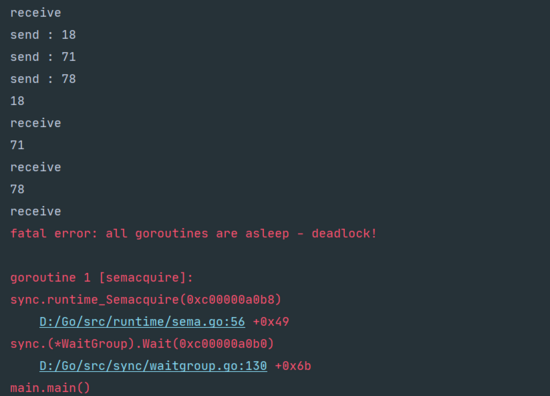The height and width of the screenshot is (396, 550).
Task: Click the receive line directly above fatal error
Action: click(35, 212)
